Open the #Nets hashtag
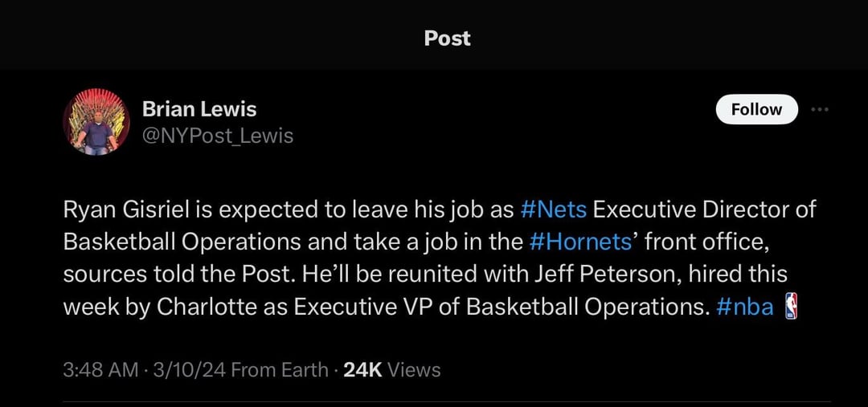 (x=554, y=210)
